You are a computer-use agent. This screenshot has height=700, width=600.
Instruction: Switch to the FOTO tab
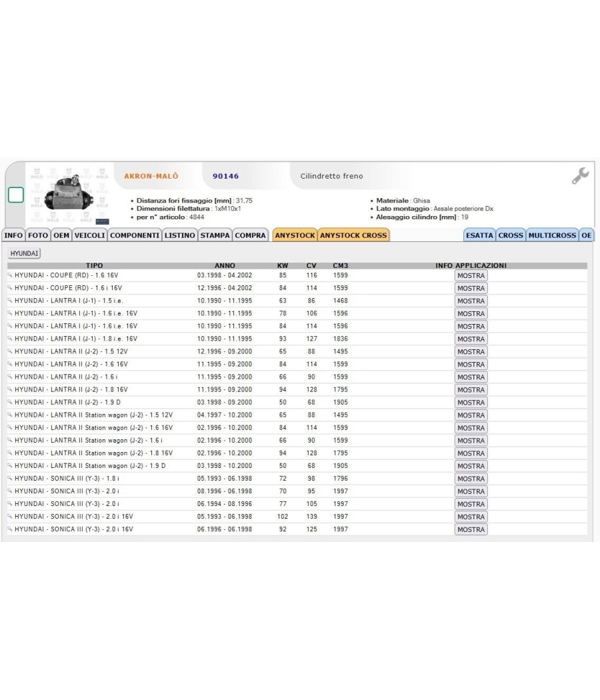coord(38,235)
